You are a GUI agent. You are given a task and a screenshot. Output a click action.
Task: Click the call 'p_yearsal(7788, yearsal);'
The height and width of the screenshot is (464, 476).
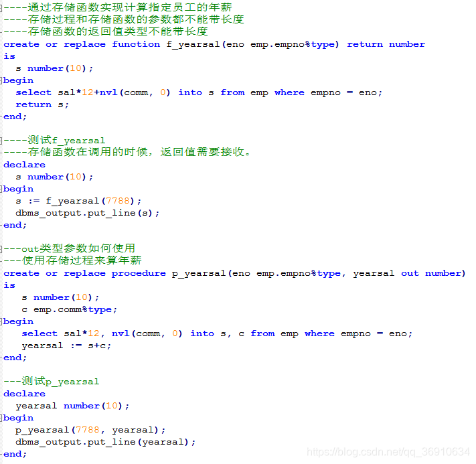90,430
